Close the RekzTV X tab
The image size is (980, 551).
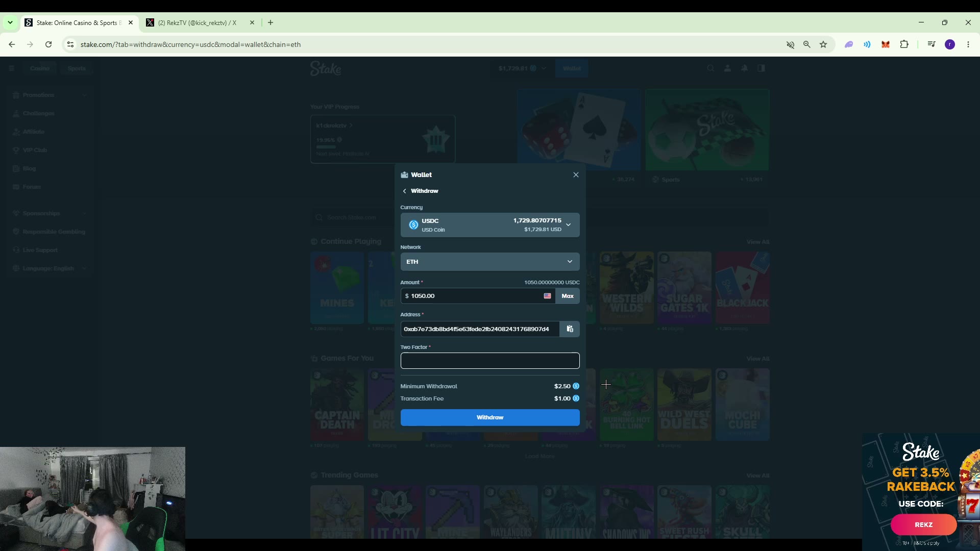pos(252,22)
